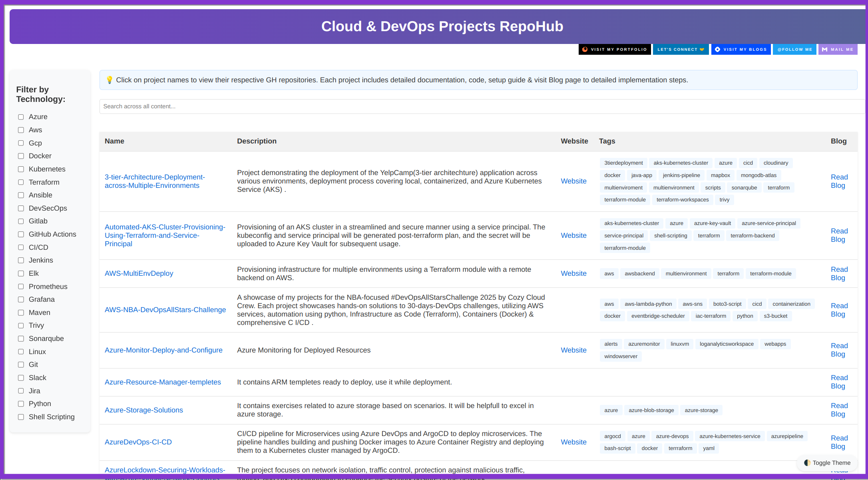Enable the Azure technology filter

(21, 117)
